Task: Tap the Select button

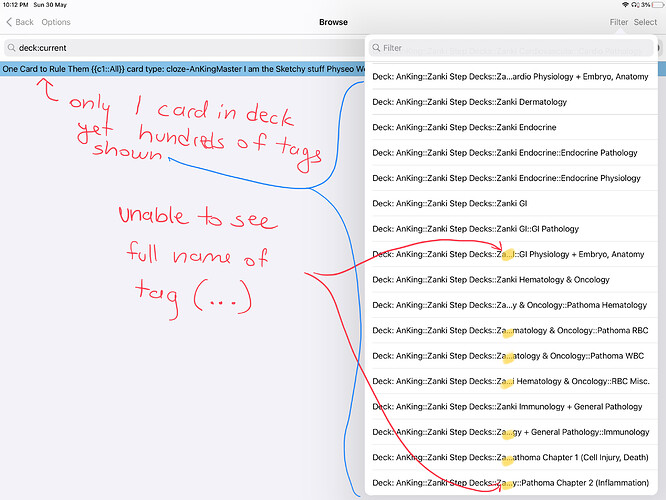Action: point(645,22)
